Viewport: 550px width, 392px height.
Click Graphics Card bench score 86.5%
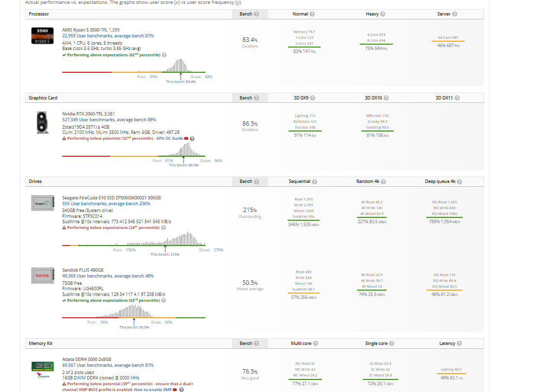point(250,124)
